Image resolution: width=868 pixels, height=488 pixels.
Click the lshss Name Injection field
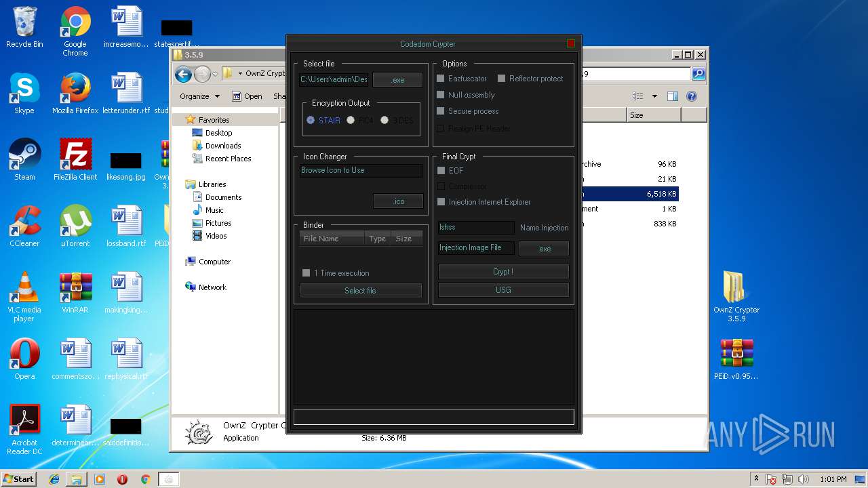click(x=476, y=227)
